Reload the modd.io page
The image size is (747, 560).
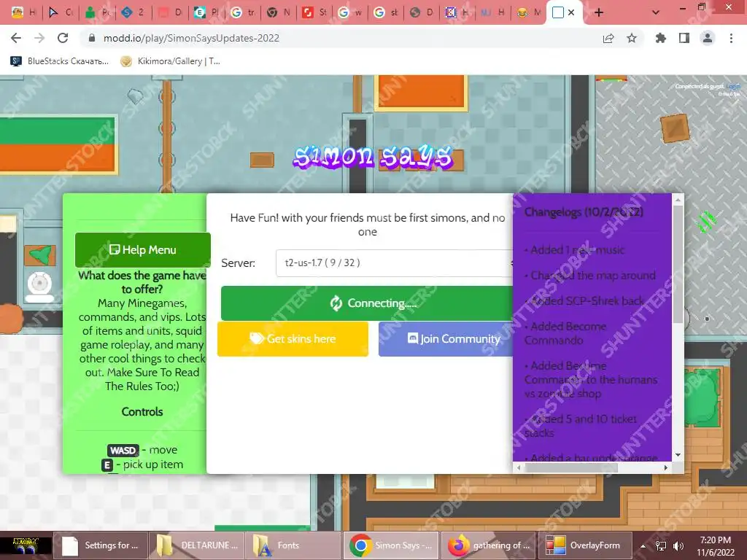(63, 38)
